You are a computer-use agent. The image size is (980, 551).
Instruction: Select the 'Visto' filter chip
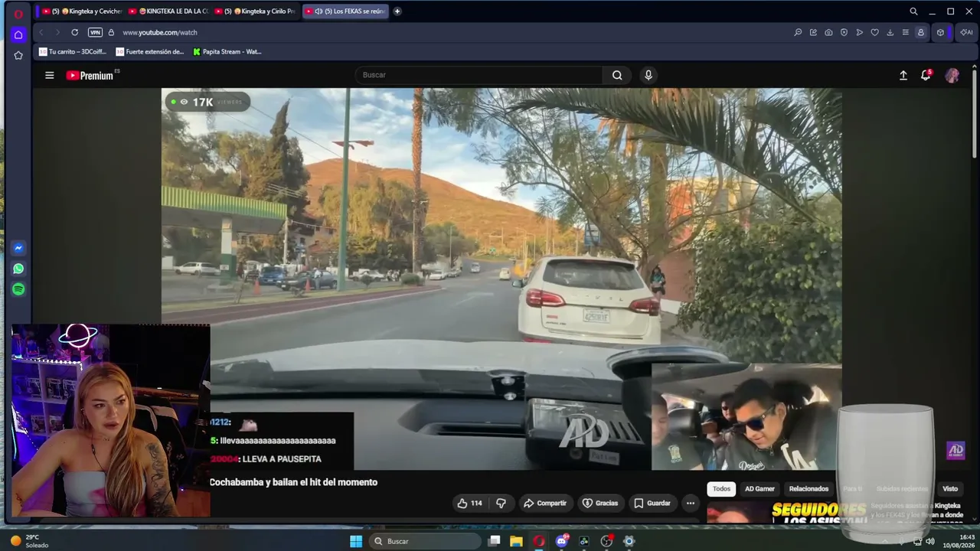coord(950,488)
